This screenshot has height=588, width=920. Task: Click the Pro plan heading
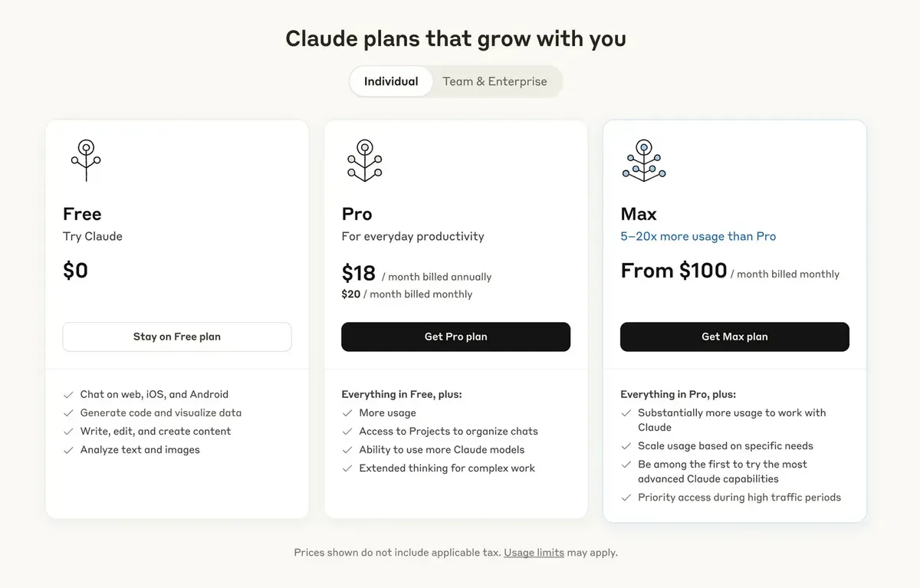pyautogui.click(x=356, y=214)
